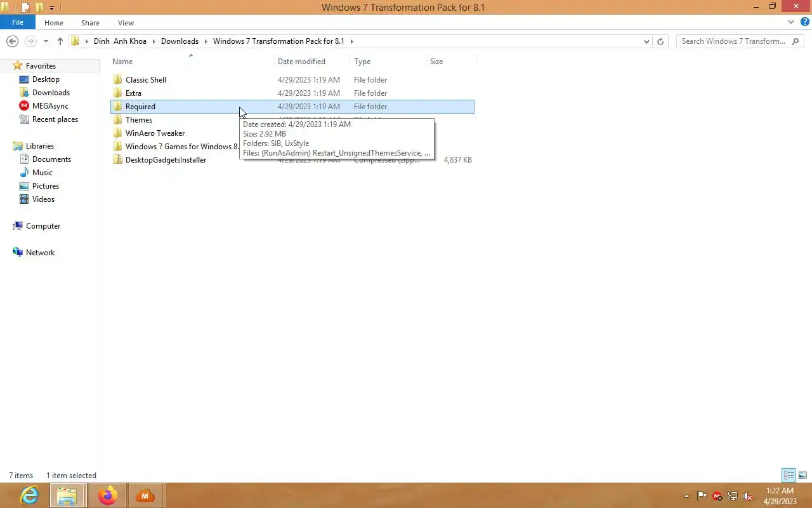Open the Pictures library
The image size is (812, 508).
click(x=46, y=186)
